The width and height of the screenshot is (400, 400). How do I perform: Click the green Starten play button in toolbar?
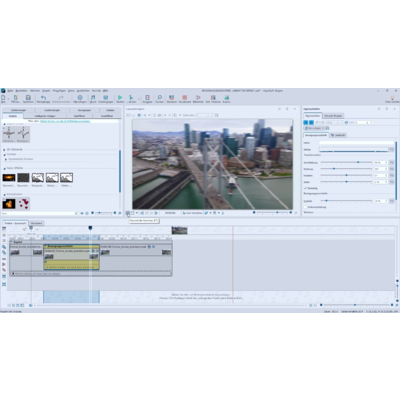point(120,98)
